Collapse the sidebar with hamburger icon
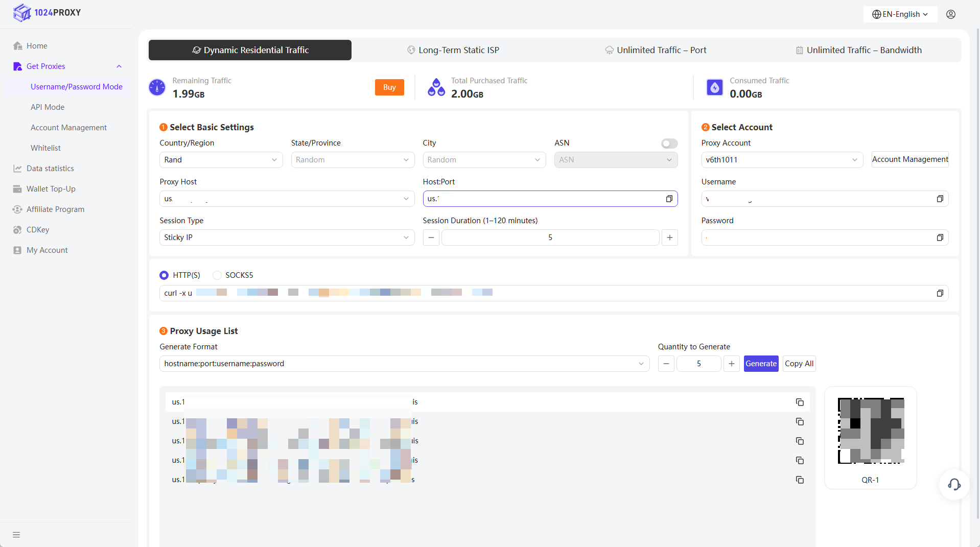Image resolution: width=980 pixels, height=547 pixels. (x=16, y=535)
